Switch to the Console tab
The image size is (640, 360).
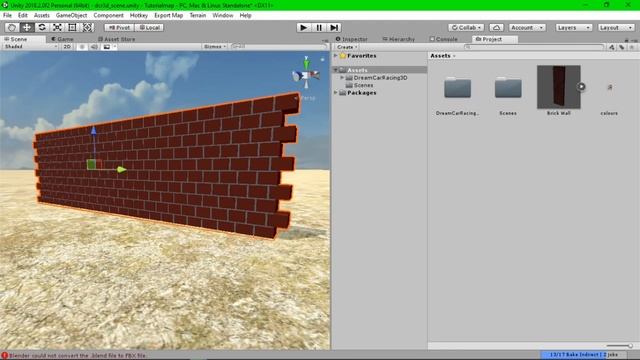pyautogui.click(x=444, y=39)
